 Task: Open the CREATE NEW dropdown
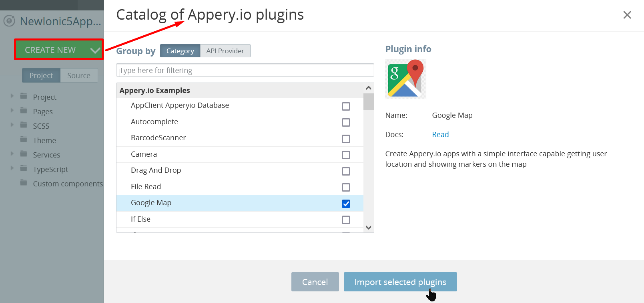pyautogui.click(x=59, y=50)
